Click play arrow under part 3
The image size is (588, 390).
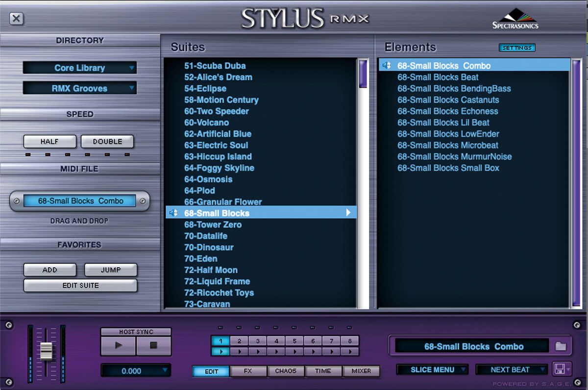pos(257,351)
